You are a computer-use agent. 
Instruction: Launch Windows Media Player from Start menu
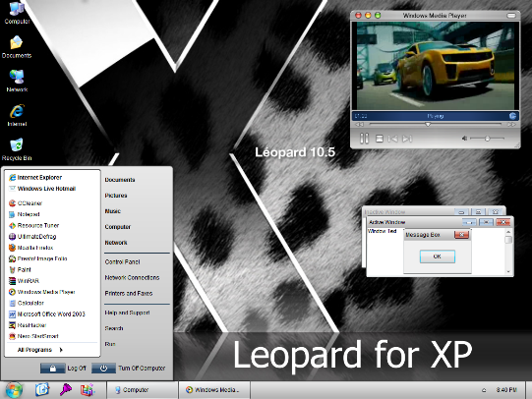click(42, 292)
